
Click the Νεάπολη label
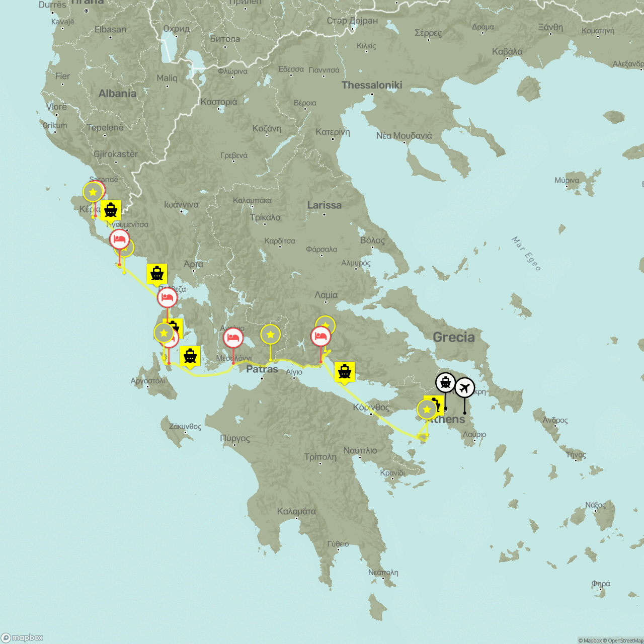383,572
